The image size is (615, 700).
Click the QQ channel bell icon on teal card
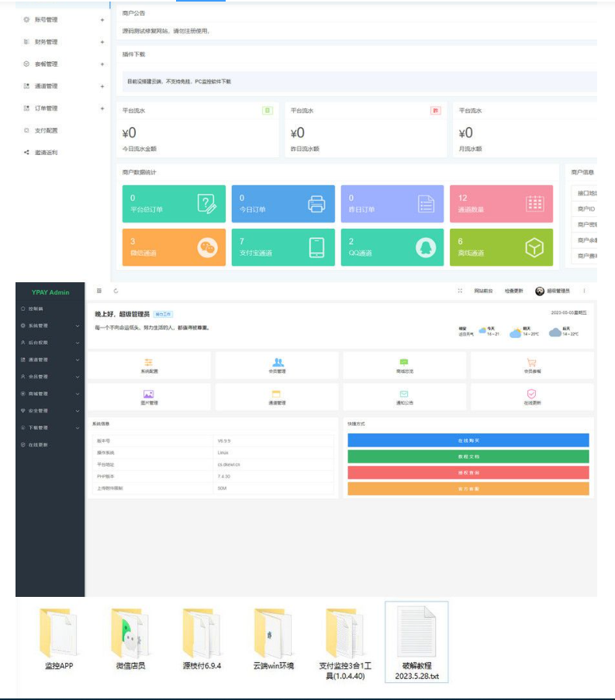coord(426,247)
